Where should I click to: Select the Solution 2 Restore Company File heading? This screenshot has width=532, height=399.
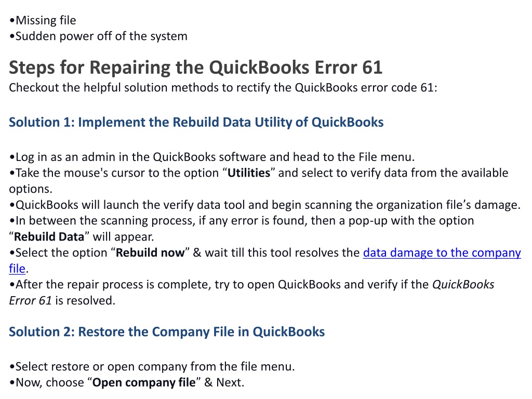pyautogui.click(x=167, y=331)
